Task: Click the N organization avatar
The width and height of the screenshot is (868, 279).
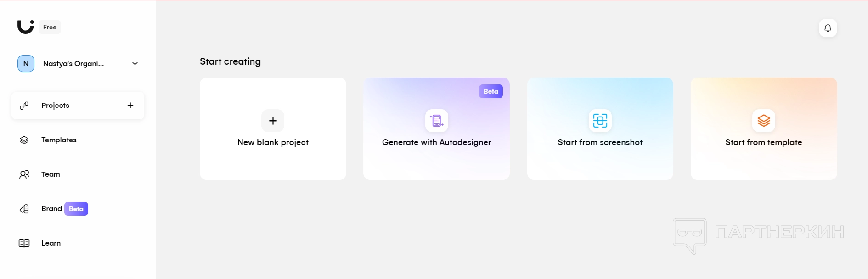Action: (x=26, y=64)
